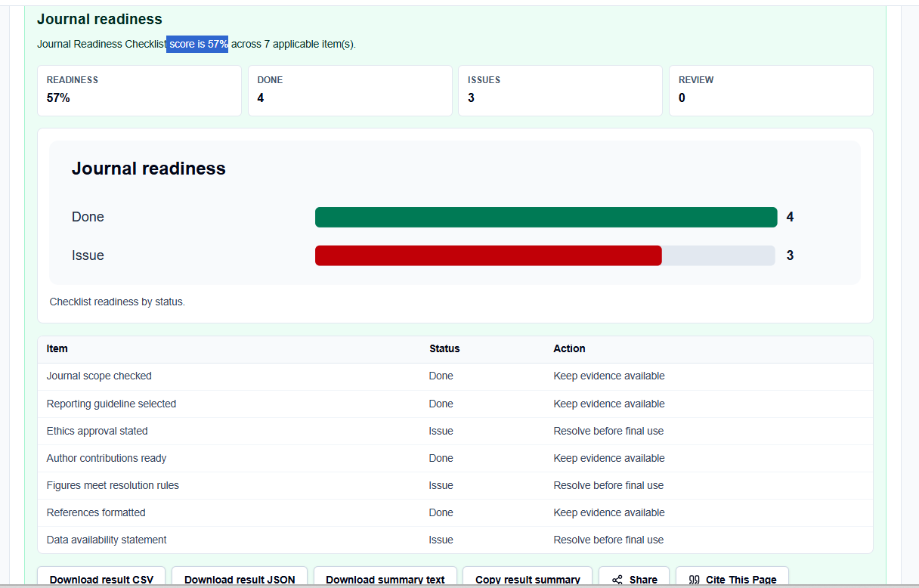Image resolution: width=919 pixels, height=588 pixels.
Task: Click the Status column header
Action: pyautogui.click(x=444, y=348)
